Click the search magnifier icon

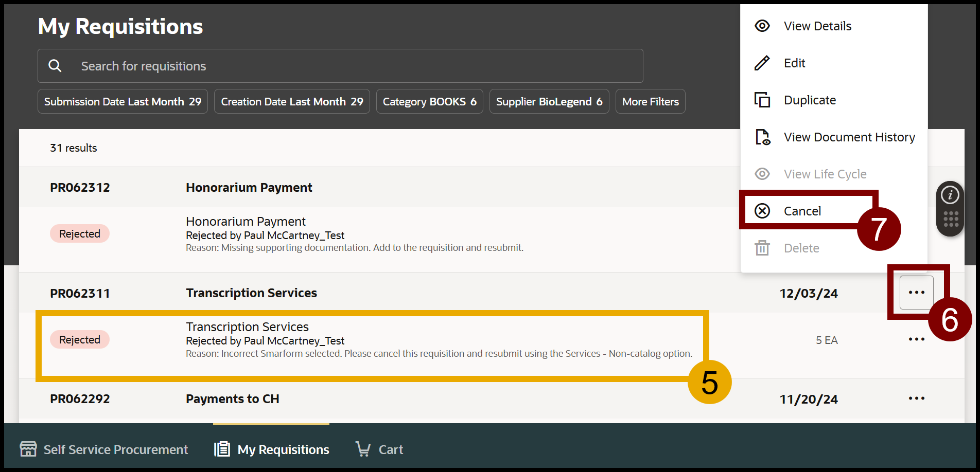pyautogui.click(x=55, y=66)
